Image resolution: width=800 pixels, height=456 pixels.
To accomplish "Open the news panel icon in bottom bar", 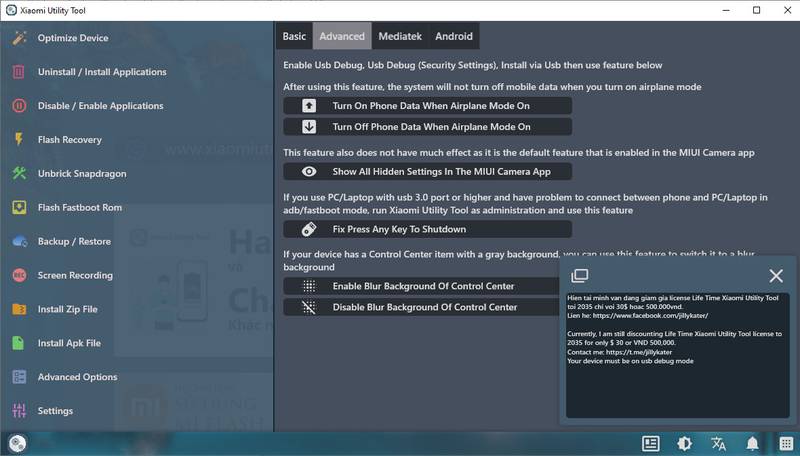I will tap(650, 444).
